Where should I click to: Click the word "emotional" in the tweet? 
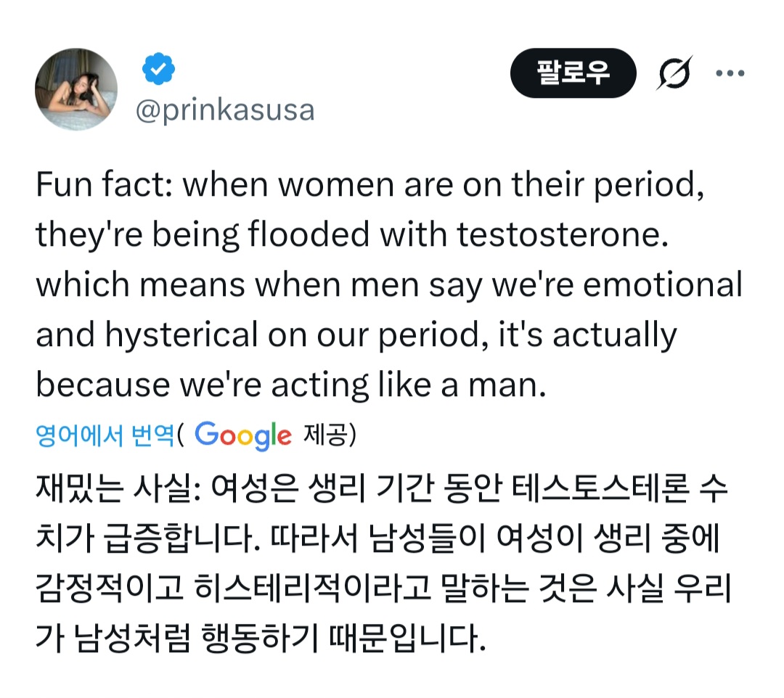[x=663, y=285]
